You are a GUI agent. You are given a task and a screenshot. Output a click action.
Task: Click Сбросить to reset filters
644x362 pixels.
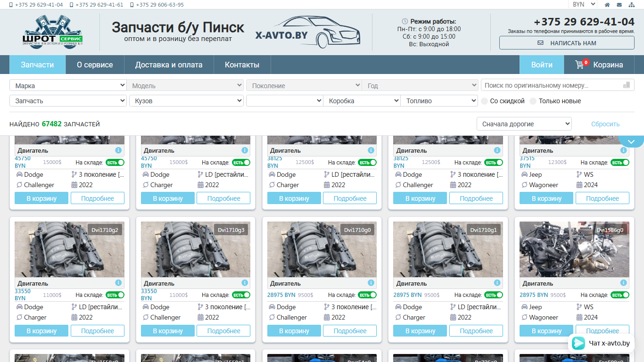pyautogui.click(x=605, y=124)
